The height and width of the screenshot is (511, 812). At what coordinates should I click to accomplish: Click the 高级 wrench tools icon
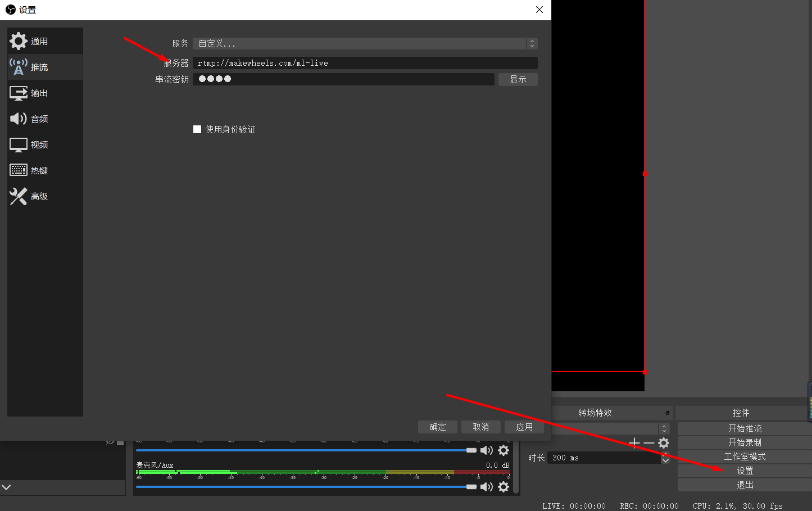point(18,196)
